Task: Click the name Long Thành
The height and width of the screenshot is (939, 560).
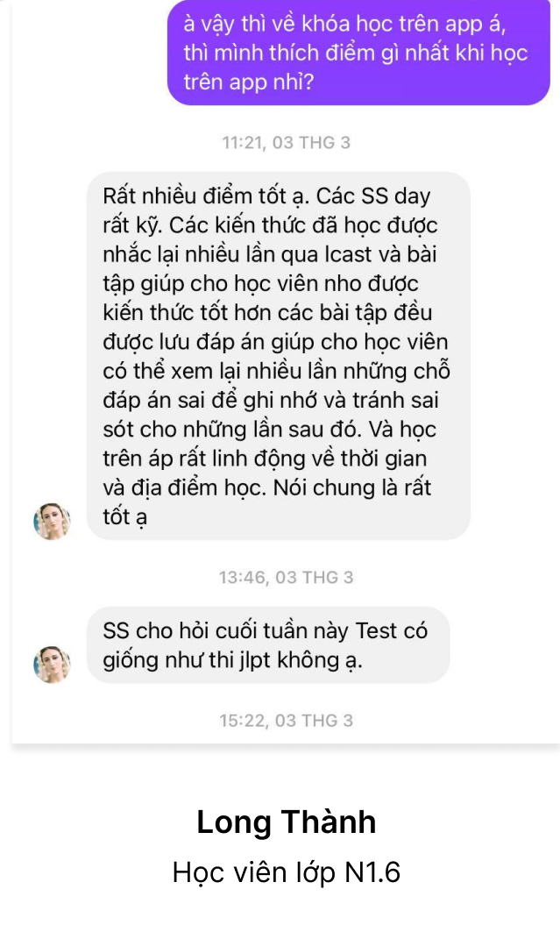Action: click(x=286, y=822)
